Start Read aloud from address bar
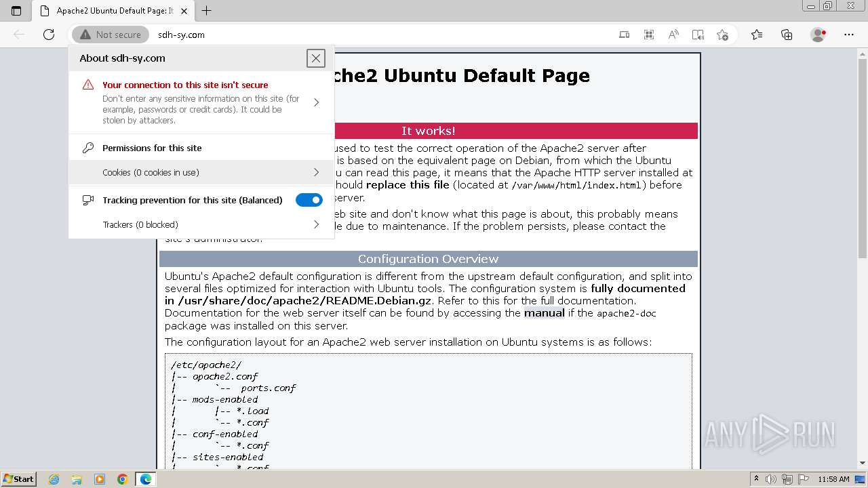Image resolution: width=868 pixels, height=488 pixels. pyautogui.click(x=673, y=35)
